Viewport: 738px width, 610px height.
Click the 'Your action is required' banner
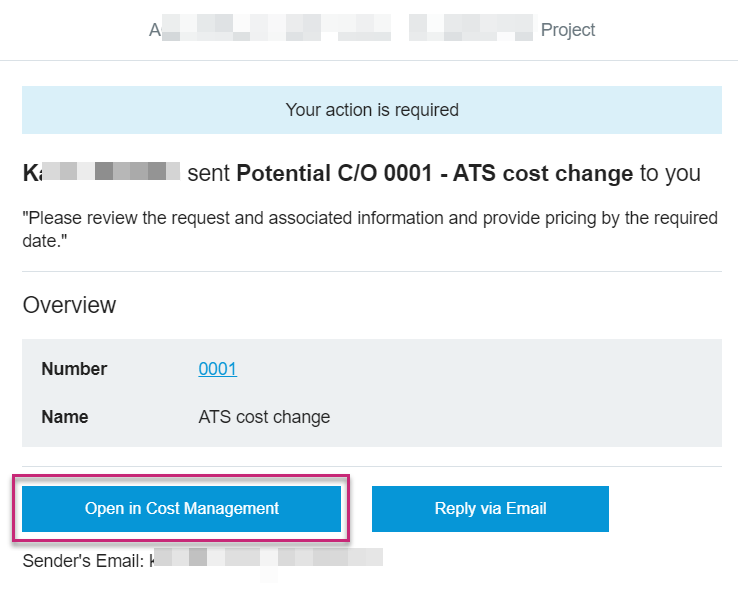371,110
